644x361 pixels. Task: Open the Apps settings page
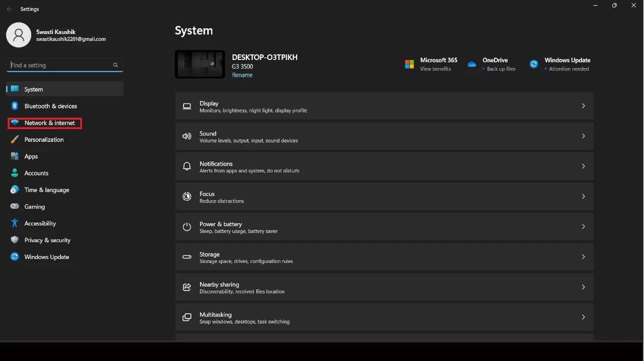pyautogui.click(x=31, y=156)
